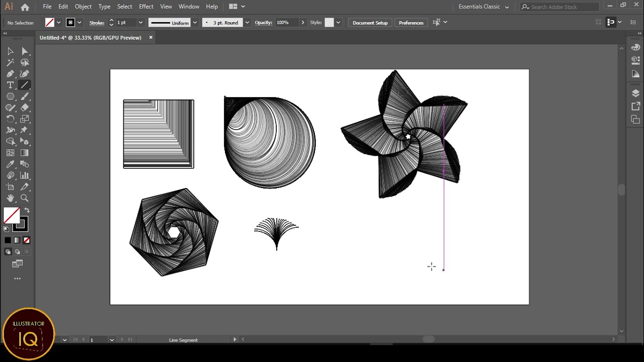644x362 pixels.
Task: Select the Hand tool
Action: 10,198
